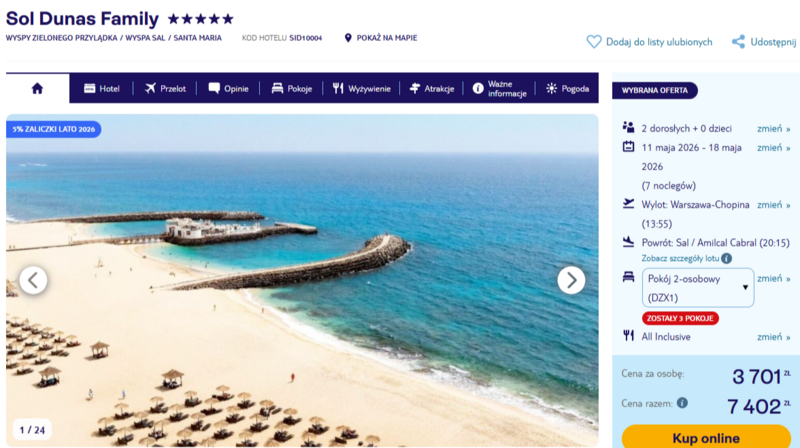This screenshot has width=800, height=448.
Task: Click info icon next to Zobacz szczegóły lotu
Action: click(x=727, y=258)
